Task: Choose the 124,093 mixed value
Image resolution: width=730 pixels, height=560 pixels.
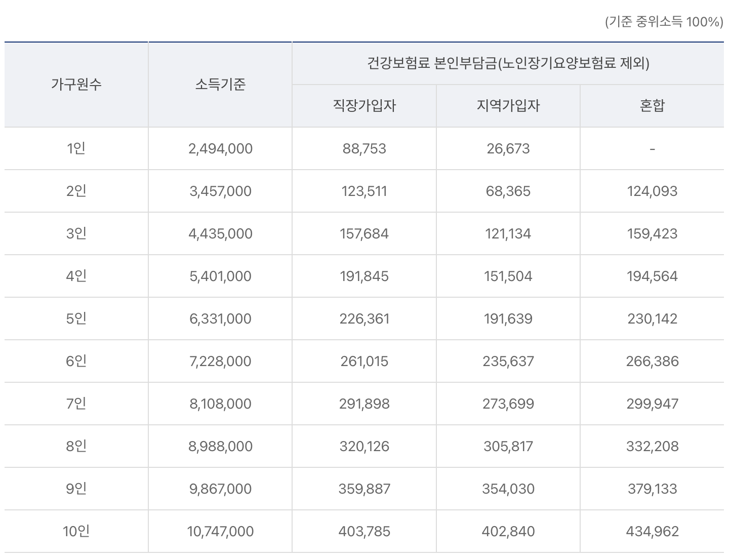Action: [652, 191]
